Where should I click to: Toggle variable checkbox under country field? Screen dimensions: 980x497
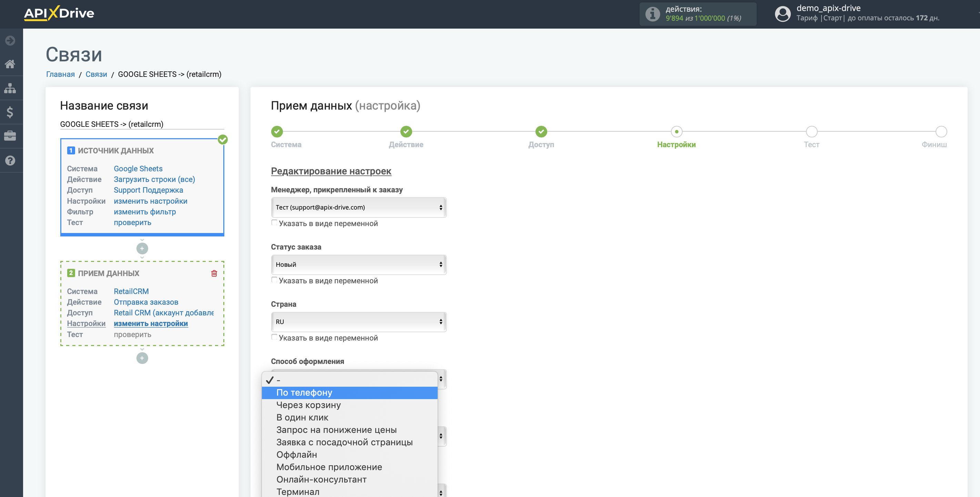coord(274,337)
